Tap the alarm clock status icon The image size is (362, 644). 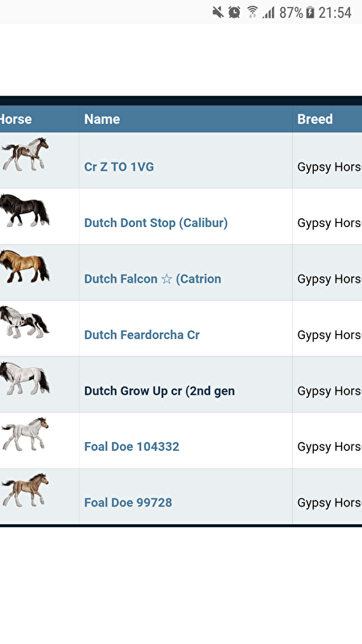pos(234,12)
